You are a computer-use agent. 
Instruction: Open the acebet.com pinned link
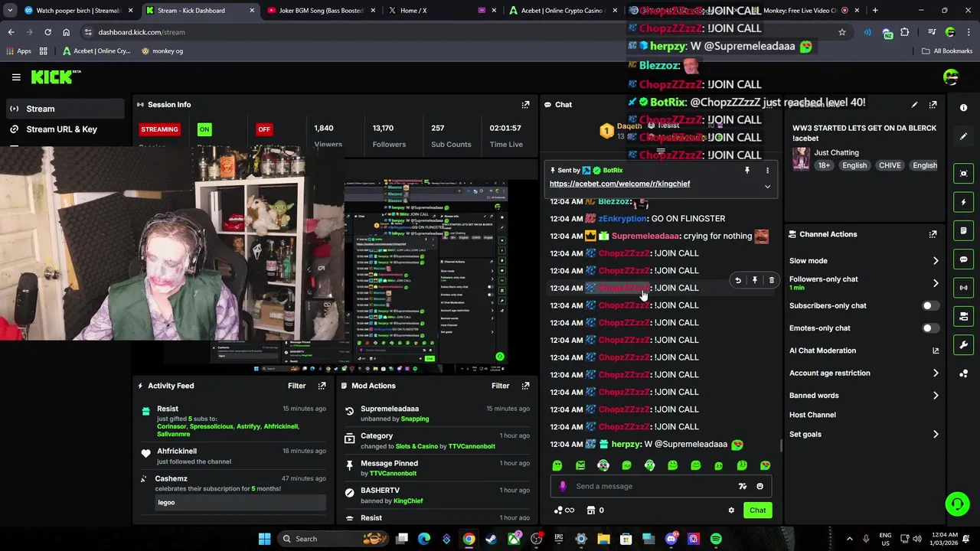click(x=619, y=184)
